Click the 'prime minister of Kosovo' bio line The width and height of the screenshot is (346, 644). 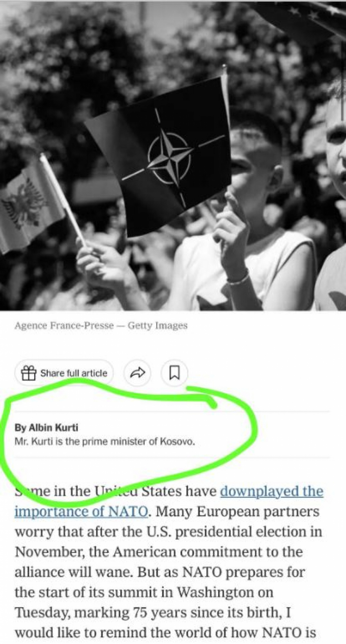pos(105,441)
